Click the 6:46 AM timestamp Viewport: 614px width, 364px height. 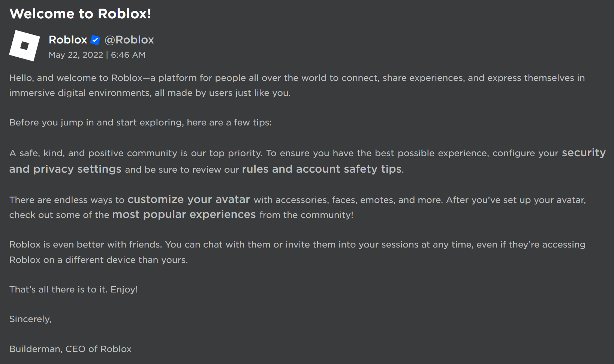[128, 55]
